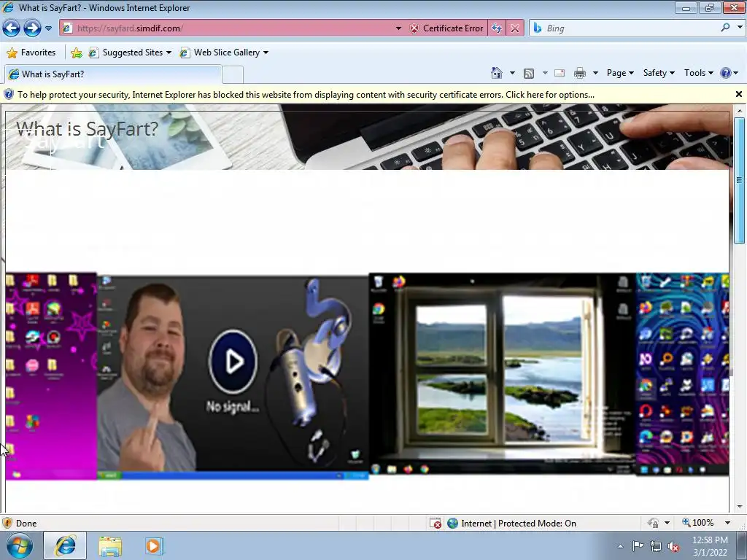747x560 pixels.
Task: Click the address bar URL field
Action: click(228, 28)
